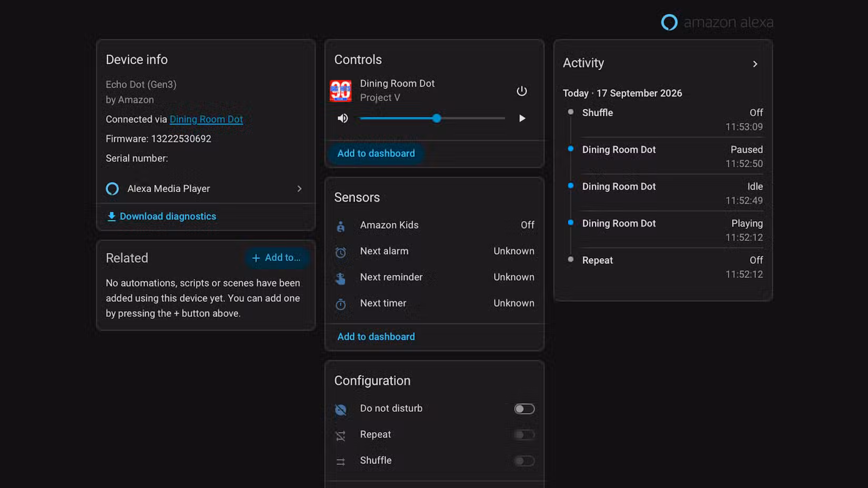This screenshot has width=868, height=488.
Task: Mute volume using the speaker icon
Action: [x=342, y=118]
